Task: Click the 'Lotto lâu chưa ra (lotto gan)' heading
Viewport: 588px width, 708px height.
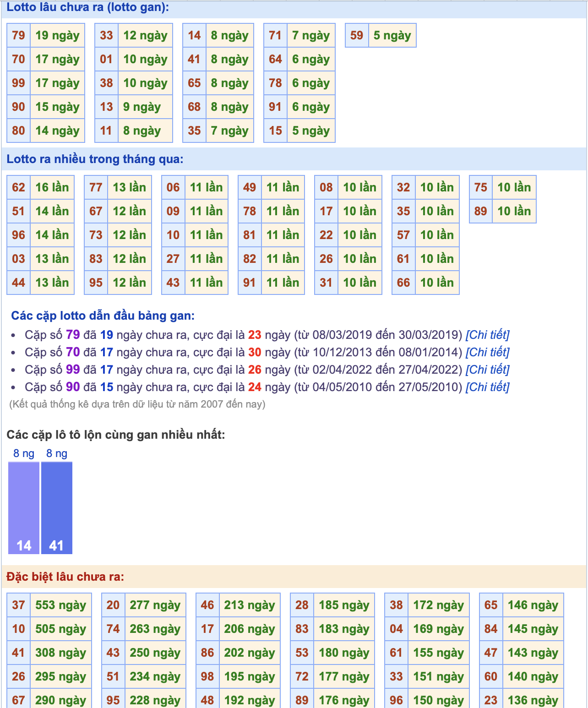Action: 87,7
